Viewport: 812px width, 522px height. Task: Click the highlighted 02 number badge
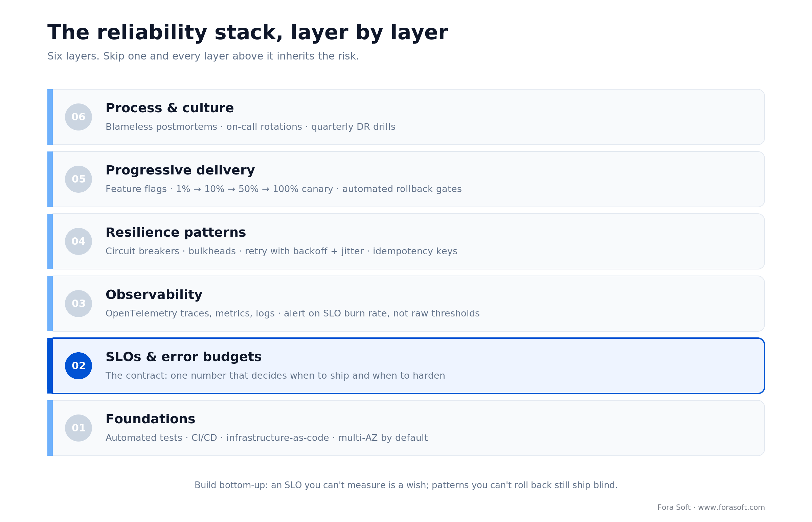pos(78,366)
